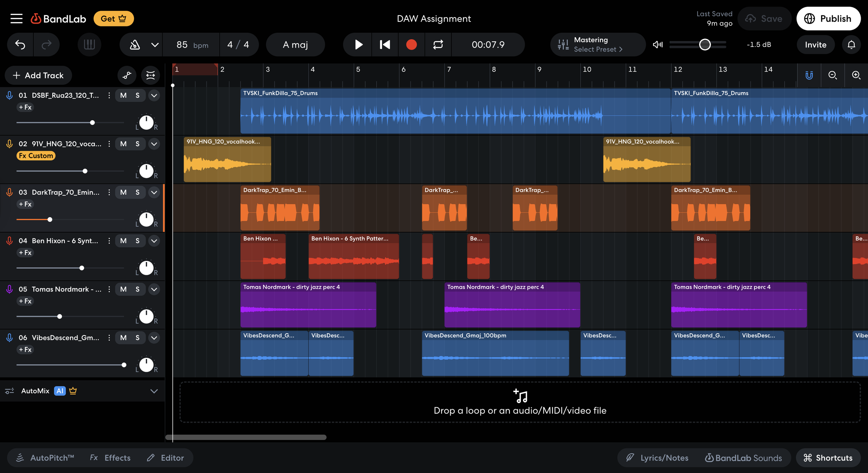
Task: Click the red Record button
Action: coord(411,44)
